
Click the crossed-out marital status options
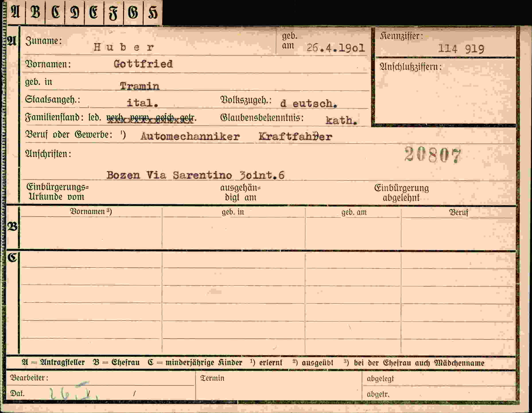click(151, 118)
